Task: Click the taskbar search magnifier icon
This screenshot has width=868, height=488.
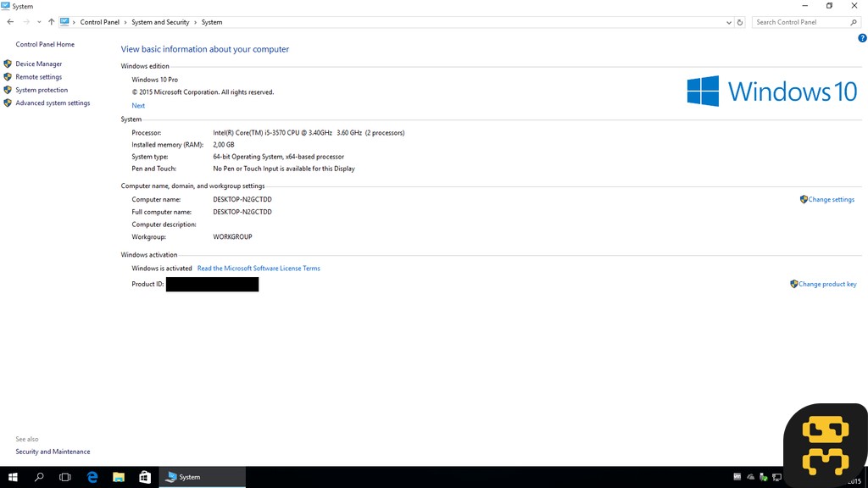Action: pos(39,477)
